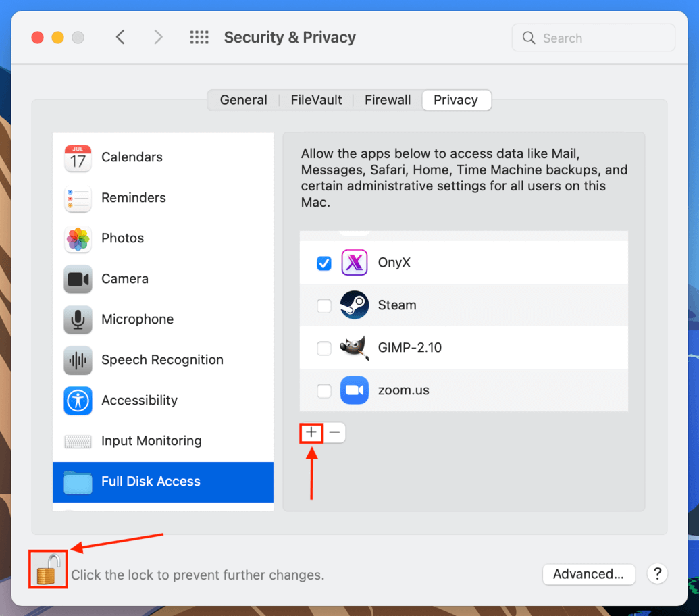This screenshot has height=616, width=699.
Task: Click the Steam app icon row
Action: tap(463, 305)
